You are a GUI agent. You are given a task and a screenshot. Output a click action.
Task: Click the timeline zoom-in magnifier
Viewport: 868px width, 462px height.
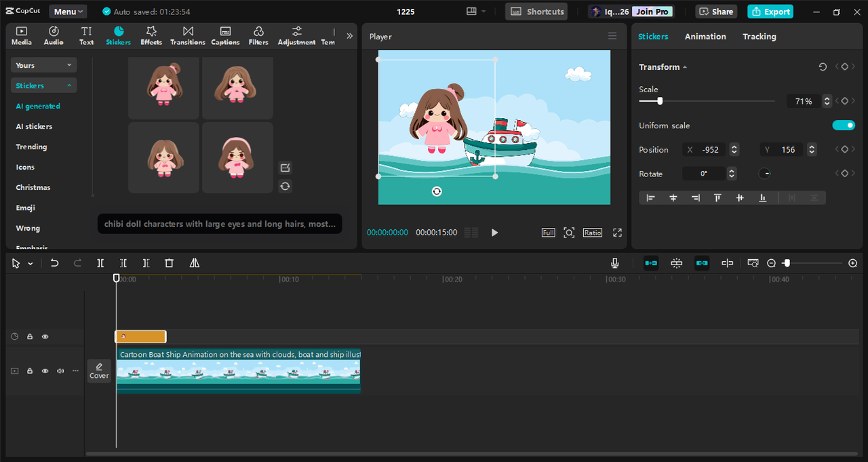click(x=853, y=263)
